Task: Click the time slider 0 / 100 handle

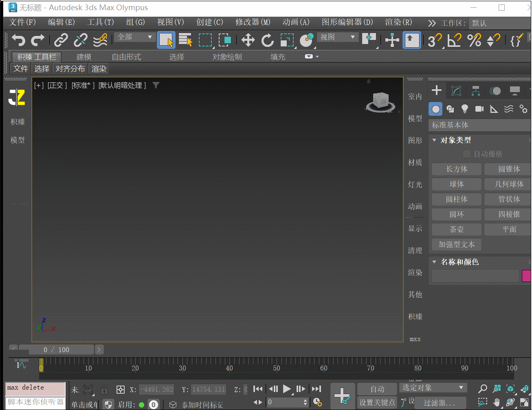Action: [x=57, y=350]
